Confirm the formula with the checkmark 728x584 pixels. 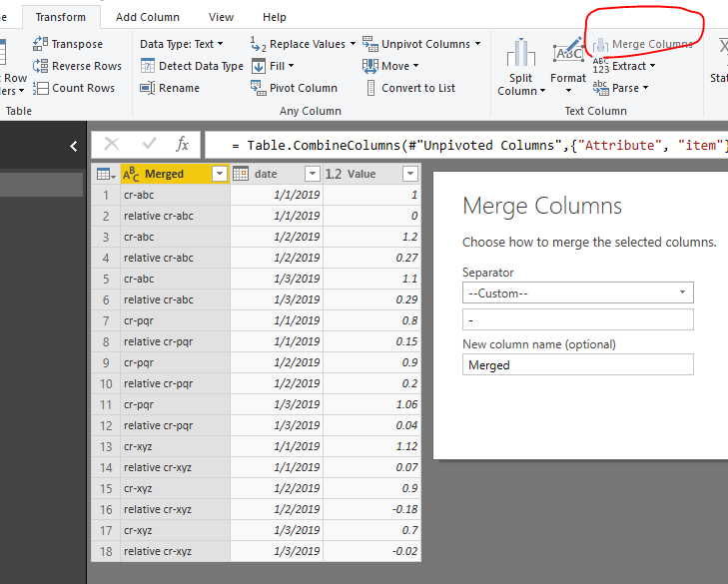point(149,144)
